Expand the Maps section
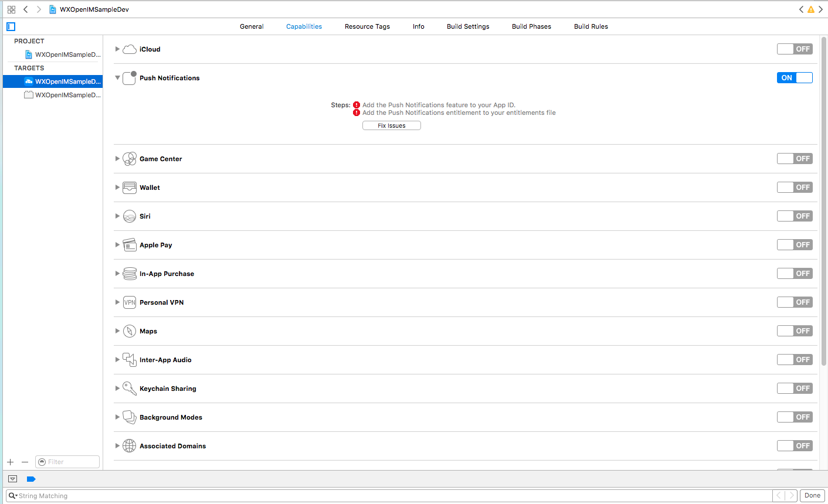 117,331
